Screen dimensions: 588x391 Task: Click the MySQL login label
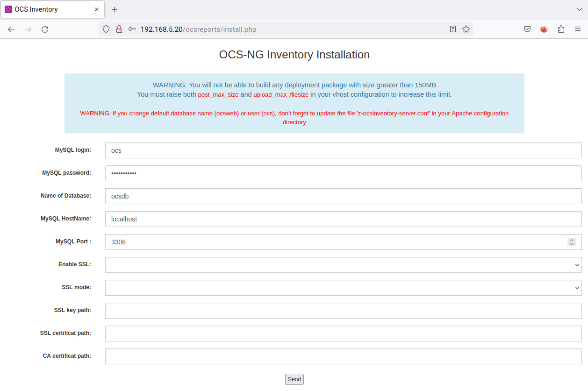[x=73, y=150]
